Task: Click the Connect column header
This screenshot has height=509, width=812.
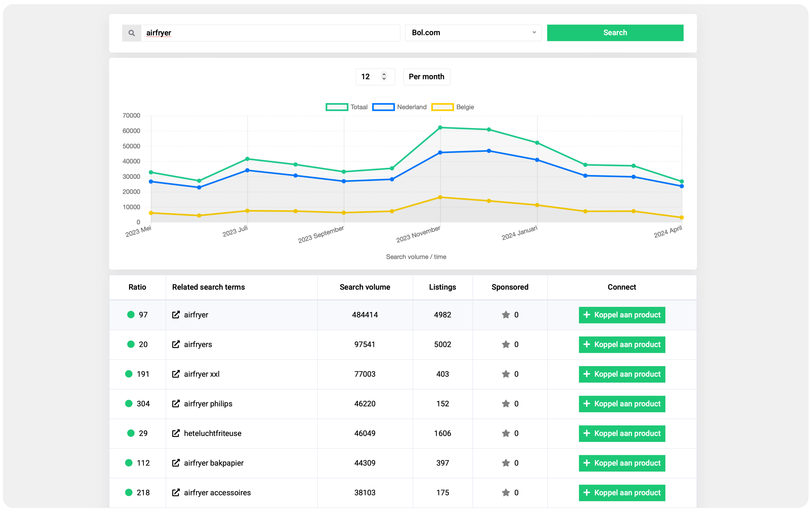Action: (622, 287)
